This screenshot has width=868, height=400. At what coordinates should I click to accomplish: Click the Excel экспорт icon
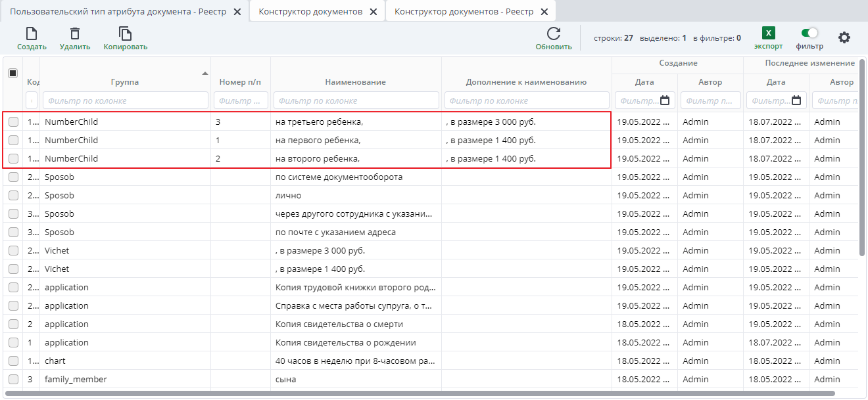click(767, 31)
